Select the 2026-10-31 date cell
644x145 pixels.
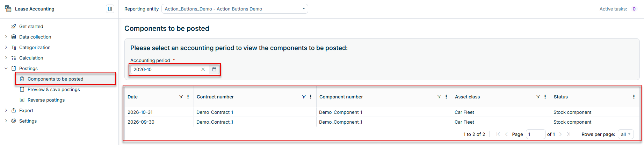tap(140, 112)
